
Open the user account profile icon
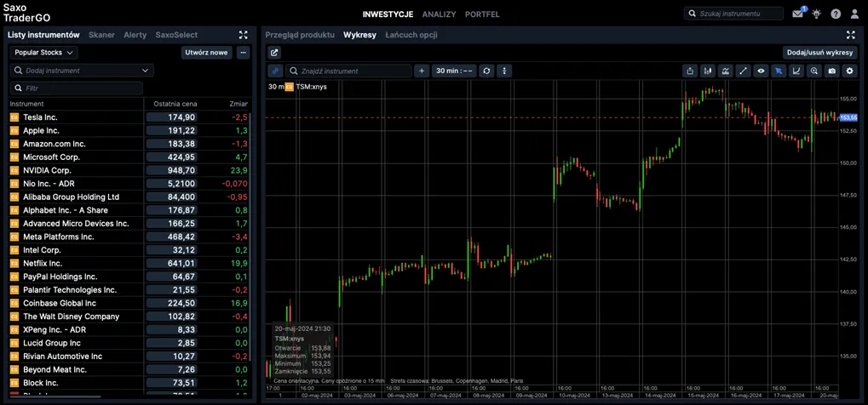(x=854, y=14)
